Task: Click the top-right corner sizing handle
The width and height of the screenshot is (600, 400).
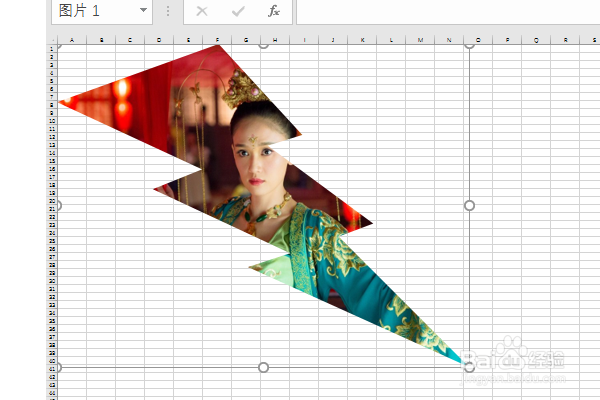Action: coord(470,46)
